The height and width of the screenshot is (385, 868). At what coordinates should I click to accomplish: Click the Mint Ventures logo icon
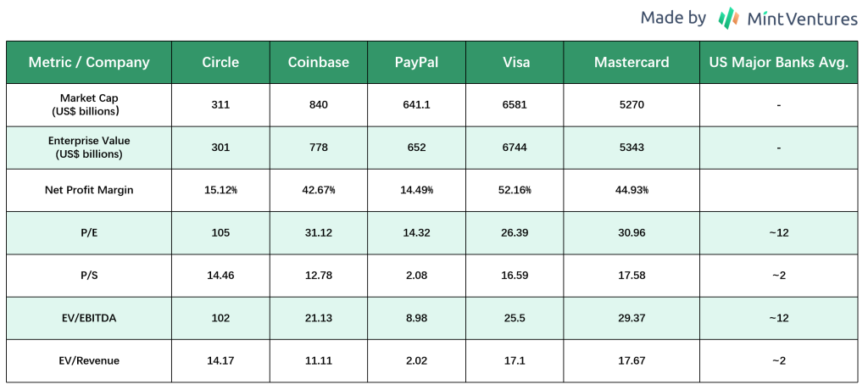728,18
